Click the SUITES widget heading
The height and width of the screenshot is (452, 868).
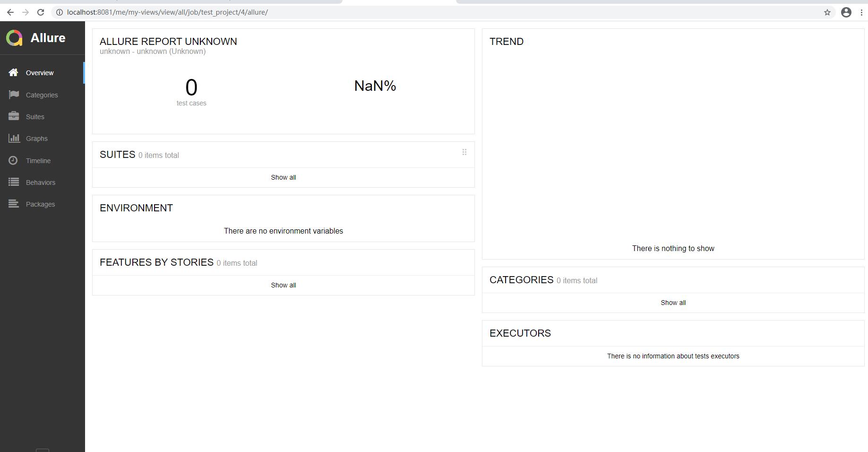[118, 155]
